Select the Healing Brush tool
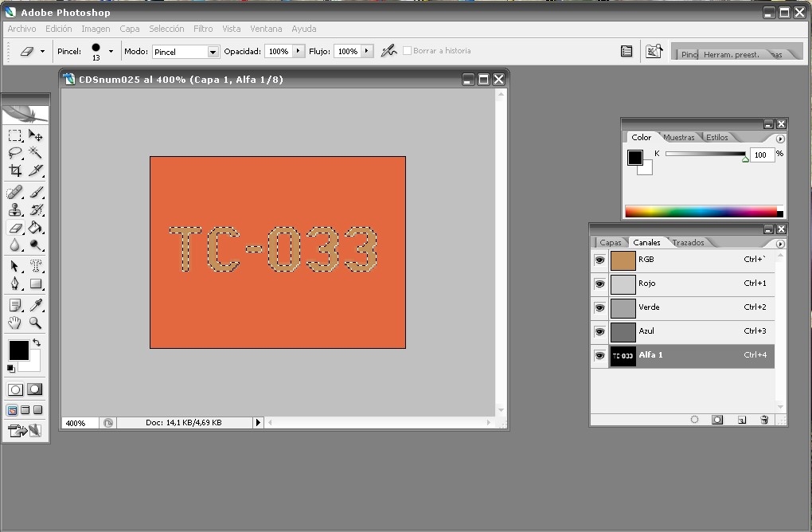Image resolution: width=812 pixels, height=532 pixels. point(15,192)
